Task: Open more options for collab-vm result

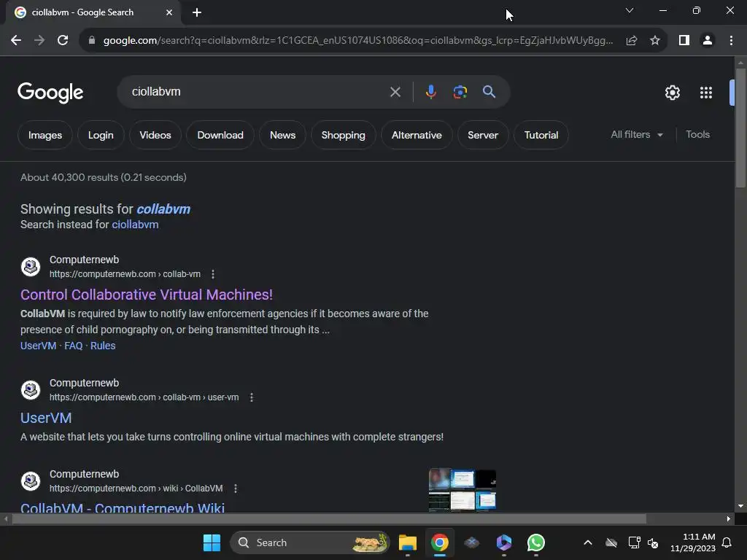Action: pyautogui.click(x=213, y=274)
